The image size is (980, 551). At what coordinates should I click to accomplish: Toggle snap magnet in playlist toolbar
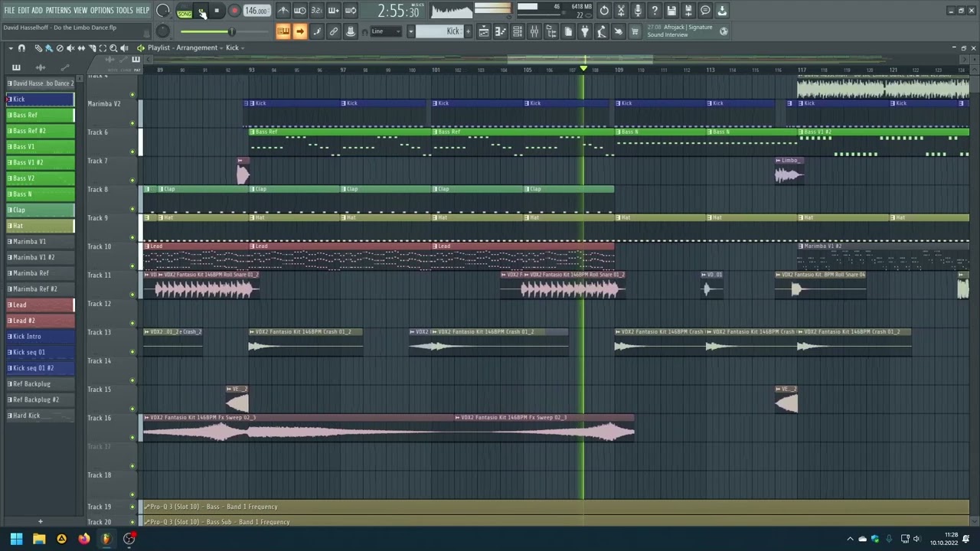(21, 47)
